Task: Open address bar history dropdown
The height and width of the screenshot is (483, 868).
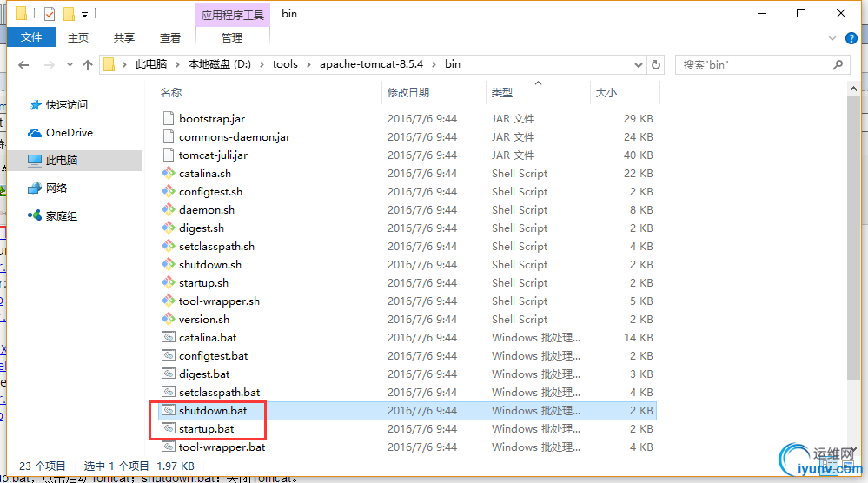Action: click(x=639, y=65)
